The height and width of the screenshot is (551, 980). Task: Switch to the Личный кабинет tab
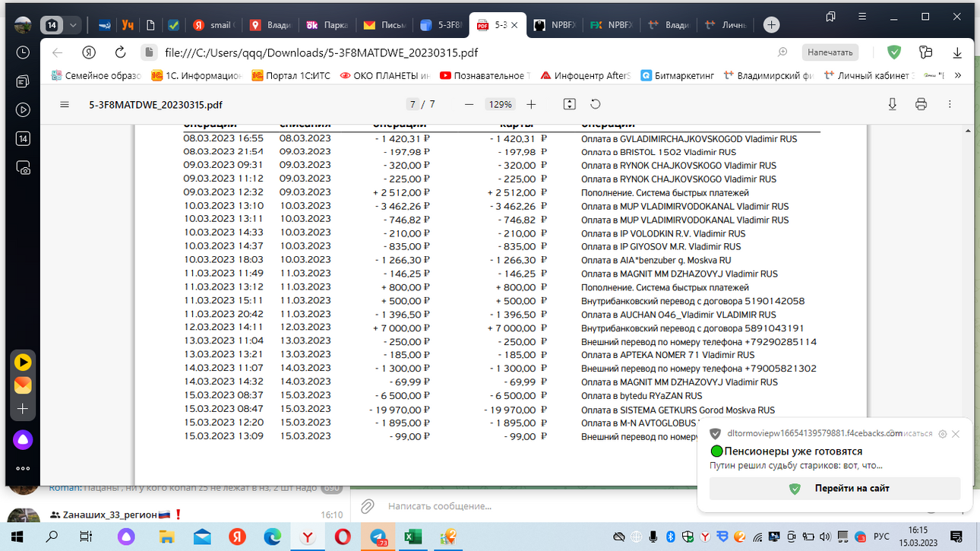tap(726, 25)
